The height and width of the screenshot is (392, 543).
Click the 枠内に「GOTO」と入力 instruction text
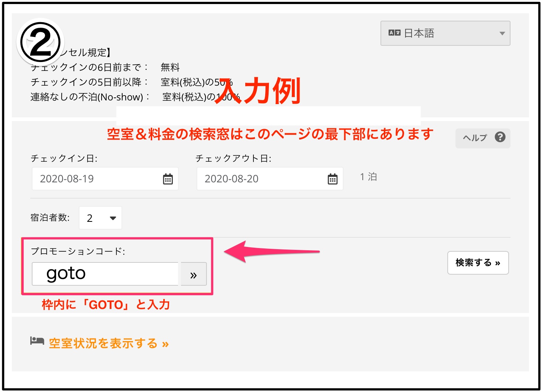point(106,305)
